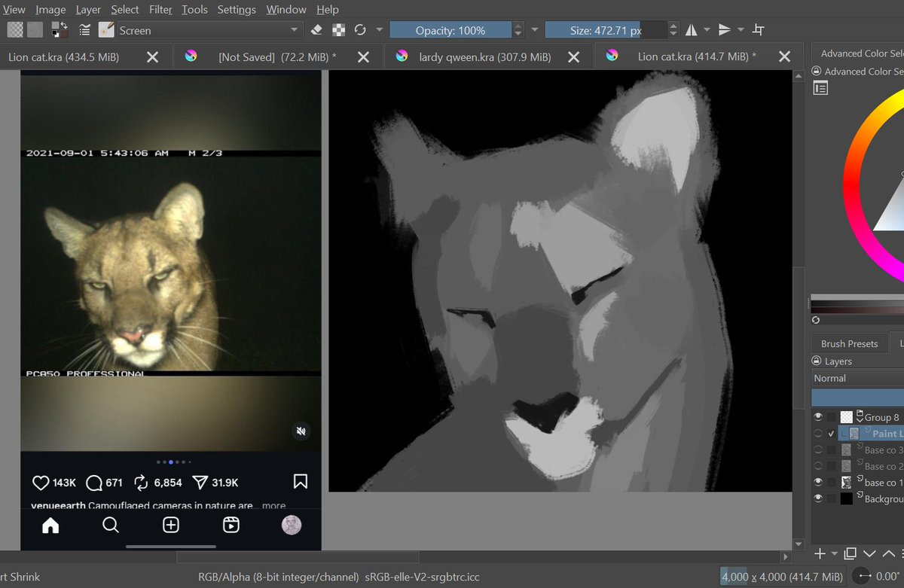Image resolution: width=904 pixels, height=588 pixels.
Task: Open the View menu
Action: tap(14, 9)
